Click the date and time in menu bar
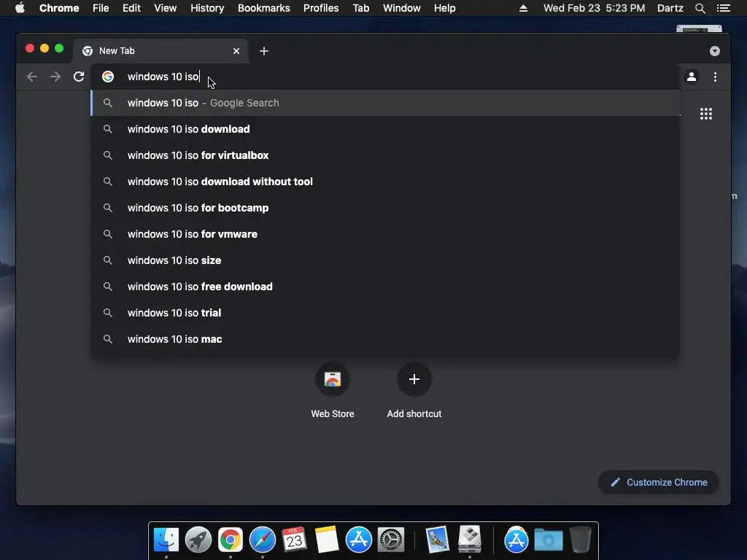747x560 pixels. click(x=594, y=8)
